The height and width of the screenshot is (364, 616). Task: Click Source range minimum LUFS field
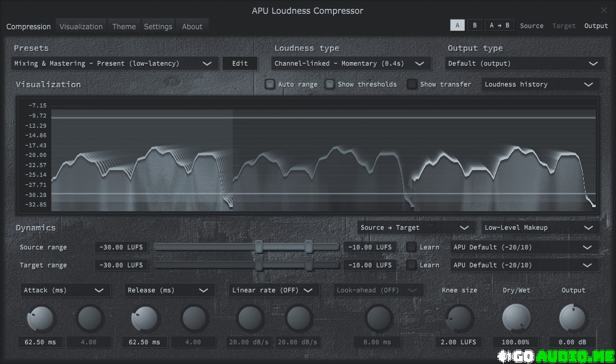(x=121, y=247)
